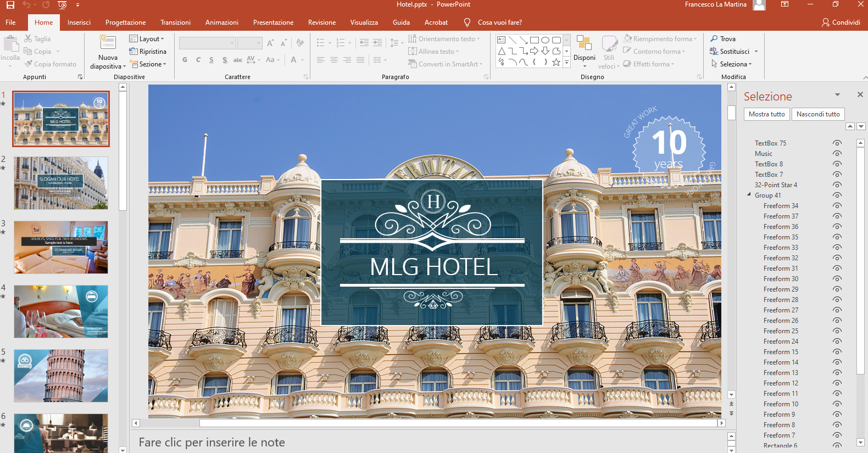The height and width of the screenshot is (453, 868).
Task: Click the Nascondi tutto button
Action: (818, 114)
